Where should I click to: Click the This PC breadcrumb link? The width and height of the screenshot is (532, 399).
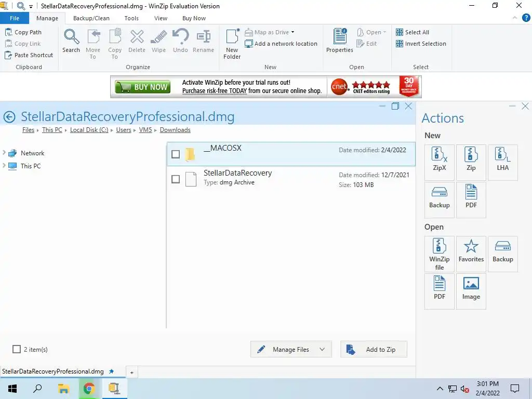point(52,130)
